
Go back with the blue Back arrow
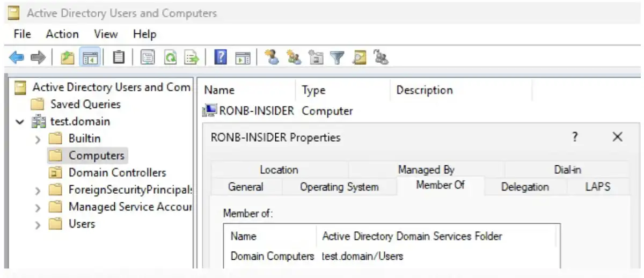[x=17, y=57]
